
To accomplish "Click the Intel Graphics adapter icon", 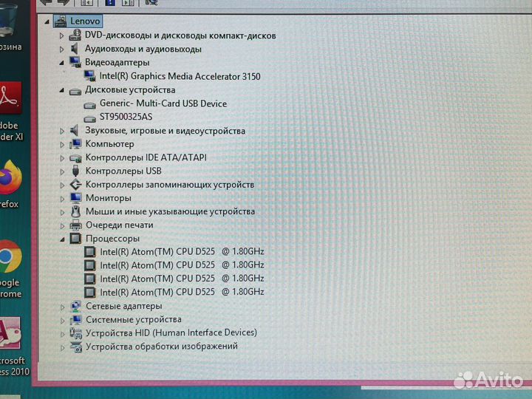I will tap(90, 75).
